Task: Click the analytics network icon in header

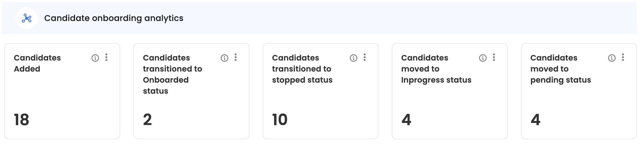Action: tap(27, 18)
